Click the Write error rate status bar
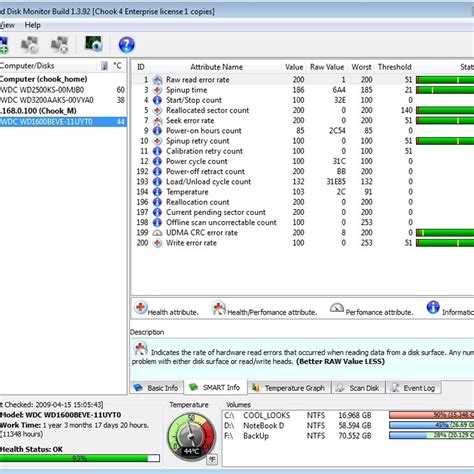The image size is (474, 474). (x=445, y=243)
